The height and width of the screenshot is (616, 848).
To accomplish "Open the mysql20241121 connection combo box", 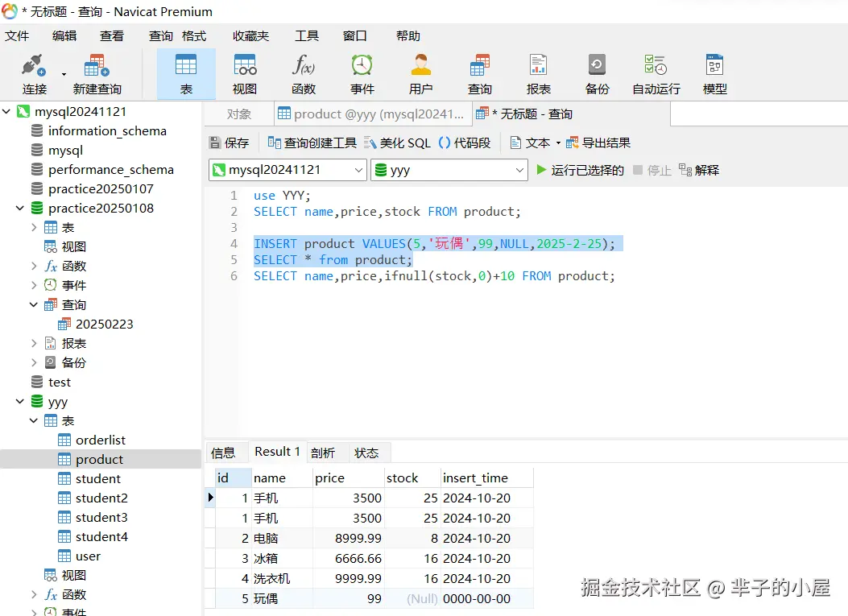I will click(287, 170).
